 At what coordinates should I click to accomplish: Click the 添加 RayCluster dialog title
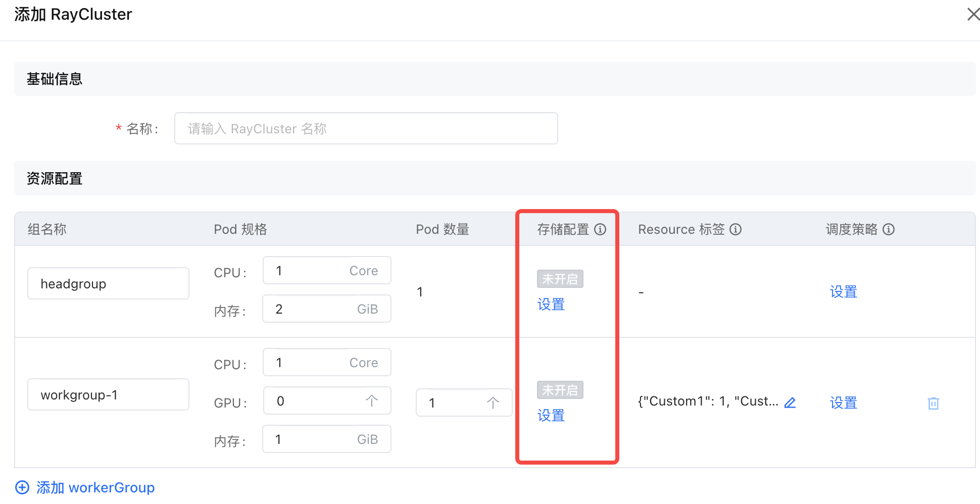click(73, 14)
